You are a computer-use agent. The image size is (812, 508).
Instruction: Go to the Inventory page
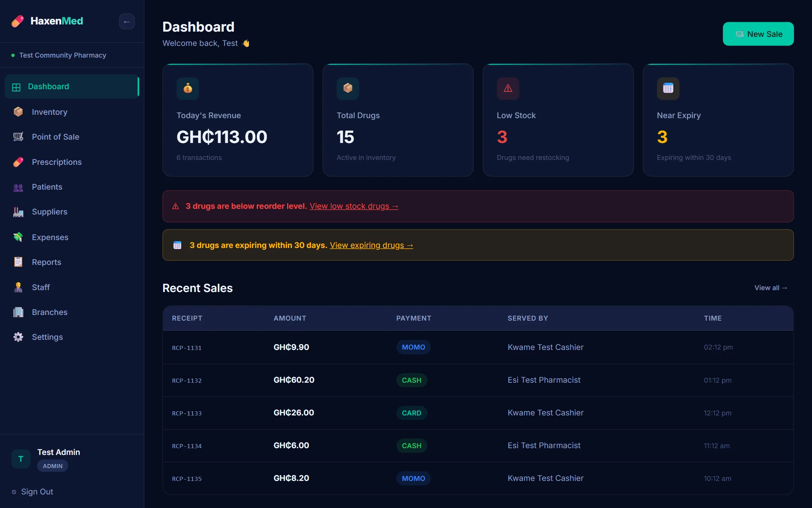[x=72, y=112]
